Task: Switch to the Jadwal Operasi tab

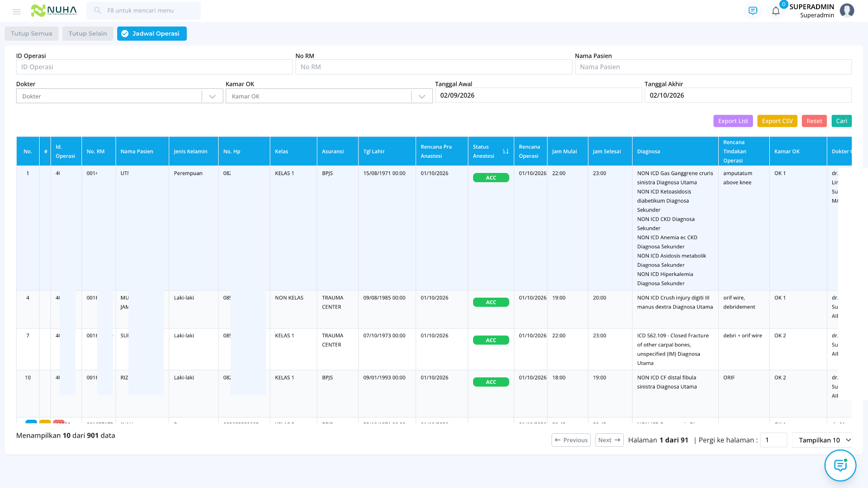Action: pyautogui.click(x=152, y=34)
